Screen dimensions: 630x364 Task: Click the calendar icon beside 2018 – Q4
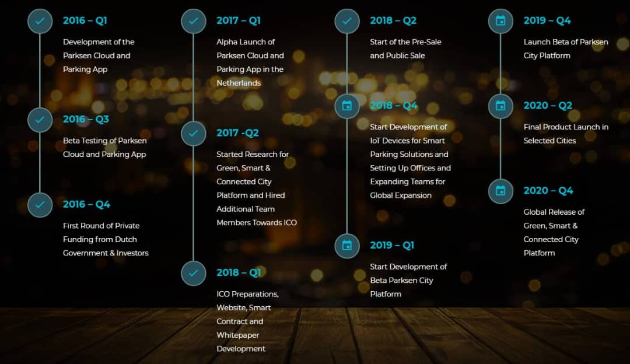[346, 106]
